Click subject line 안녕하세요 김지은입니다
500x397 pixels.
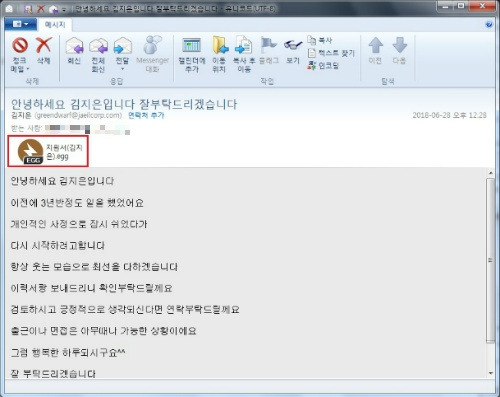click(124, 104)
